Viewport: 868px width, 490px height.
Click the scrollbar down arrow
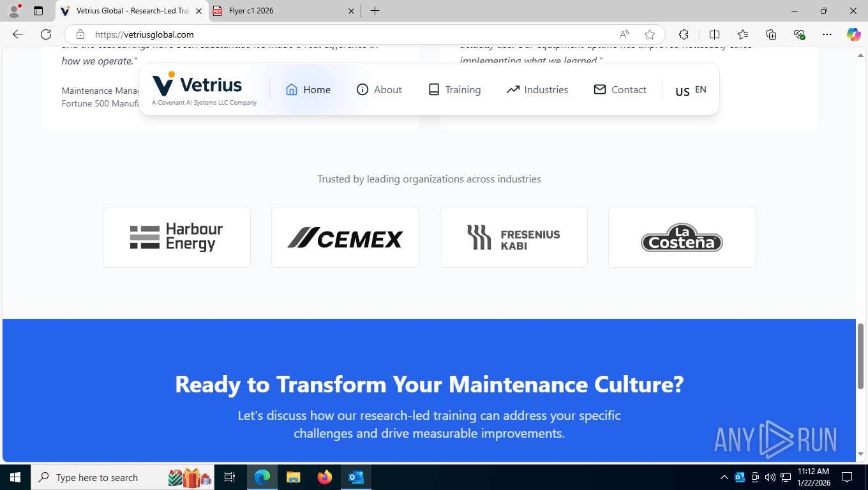tap(861, 454)
